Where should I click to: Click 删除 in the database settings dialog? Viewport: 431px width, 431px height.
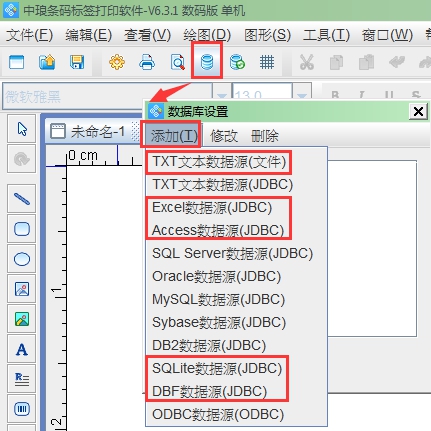pos(264,136)
